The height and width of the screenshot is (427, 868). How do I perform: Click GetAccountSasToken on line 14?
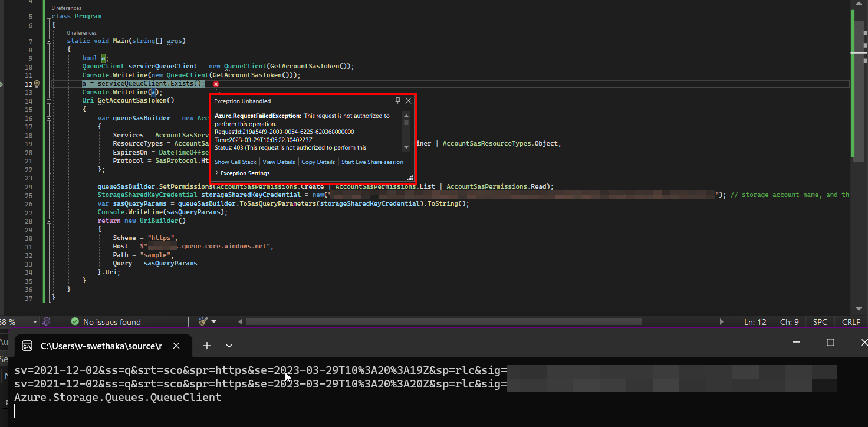click(x=136, y=101)
